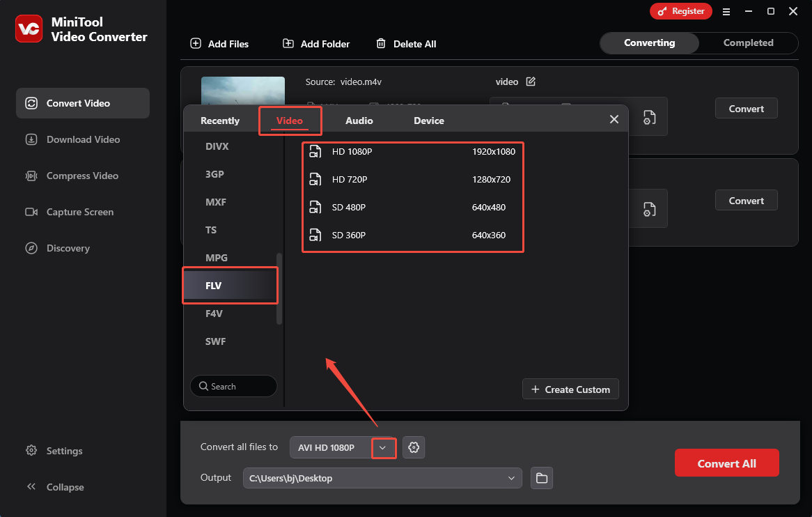Select FLV format in the list
Viewport: 812px width, 517px height.
tap(231, 286)
